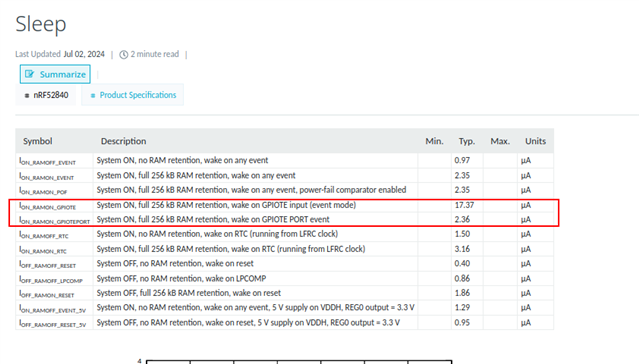The image size is (639, 364).
Task: Click the 'Min.' column header
Action: click(434, 141)
